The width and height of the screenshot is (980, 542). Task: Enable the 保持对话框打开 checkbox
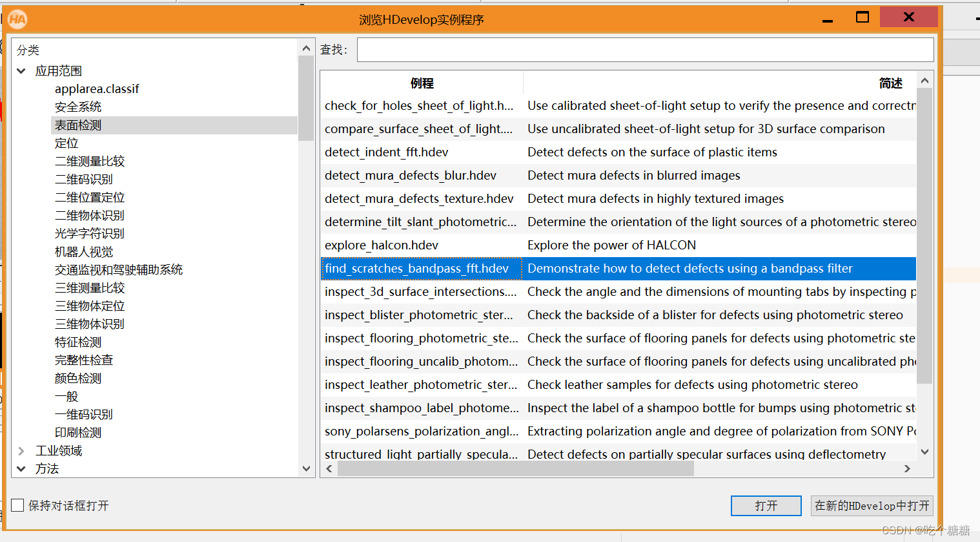18,505
